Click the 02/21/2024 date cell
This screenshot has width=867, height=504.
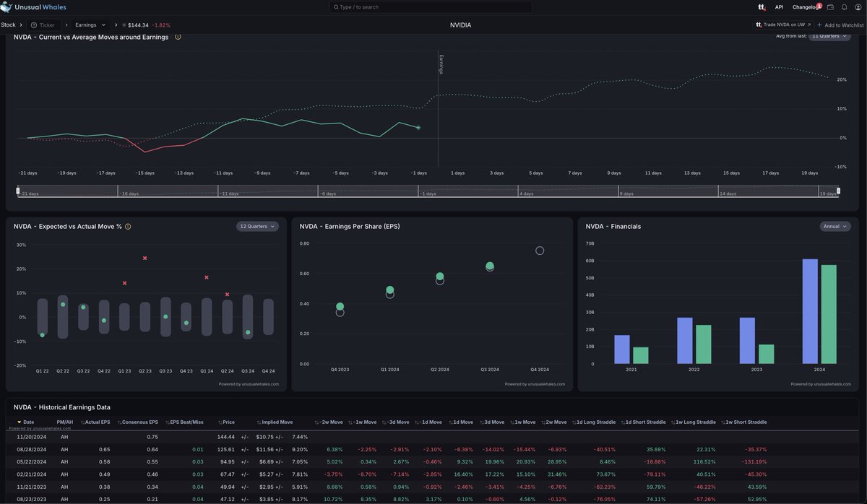(x=31, y=474)
